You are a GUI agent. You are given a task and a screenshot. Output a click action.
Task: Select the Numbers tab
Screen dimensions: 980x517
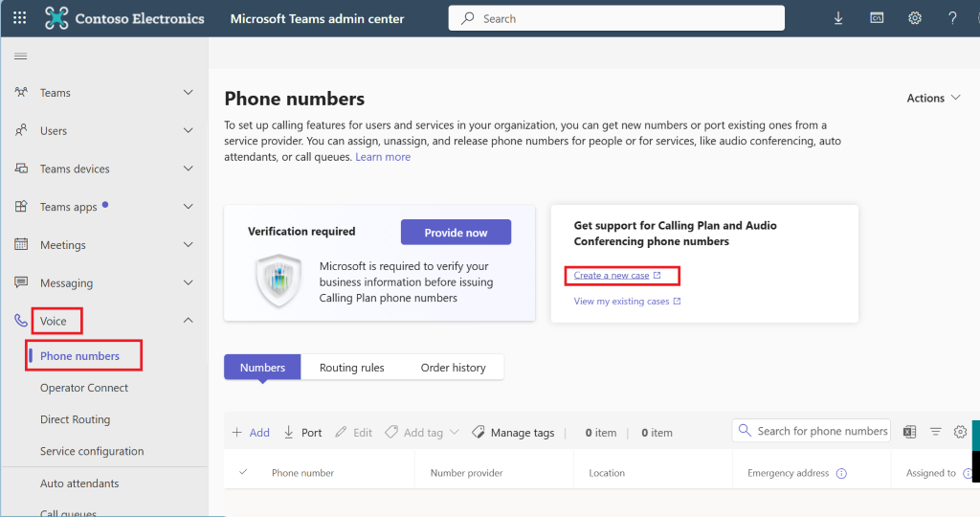point(262,368)
